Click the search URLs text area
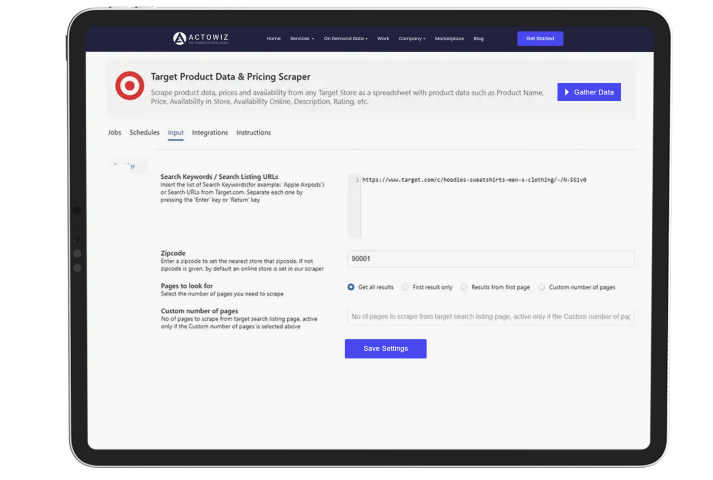Screen dimensions: 713x480 (x=491, y=206)
